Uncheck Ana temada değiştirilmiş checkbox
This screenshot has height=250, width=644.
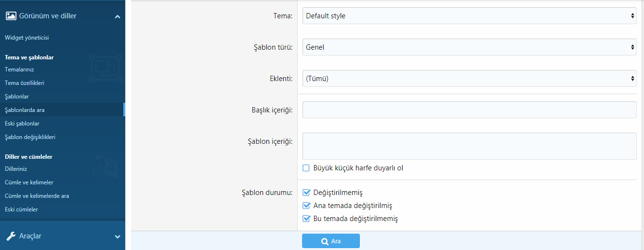pos(306,206)
